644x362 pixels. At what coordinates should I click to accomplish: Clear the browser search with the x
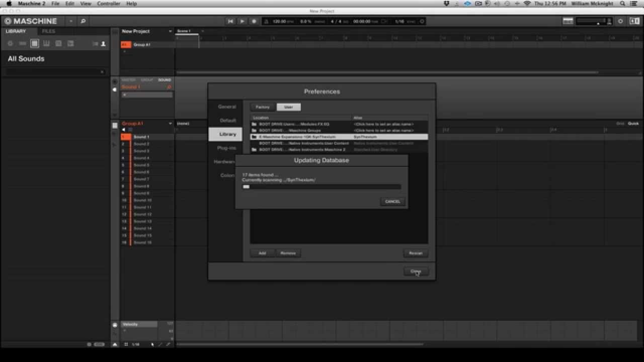tap(102, 72)
